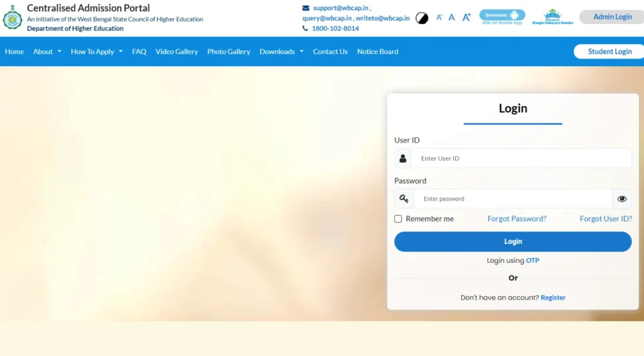This screenshot has height=356, width=644.
Task: Email support@wbcap.in address link
Action: 340,8
